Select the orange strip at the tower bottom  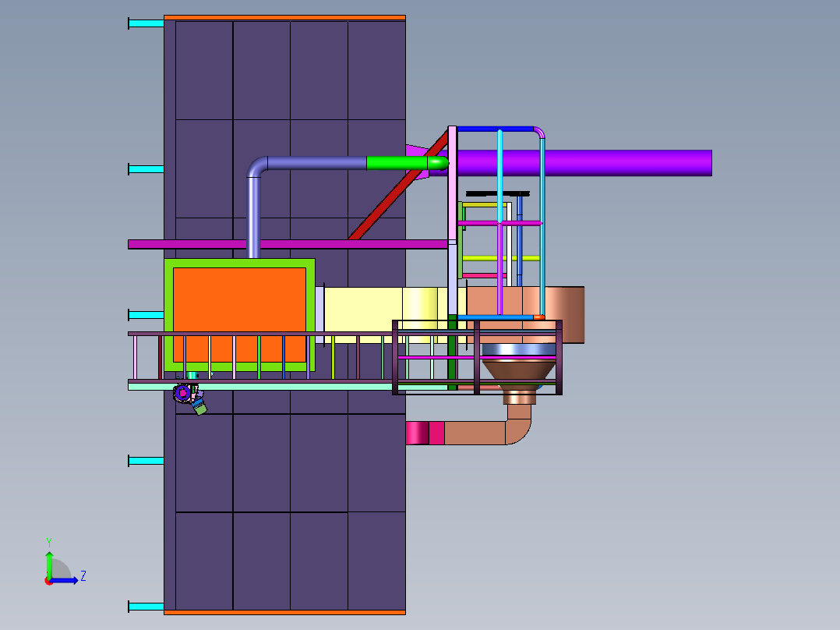pyautogui.click(x=284, y=613)
